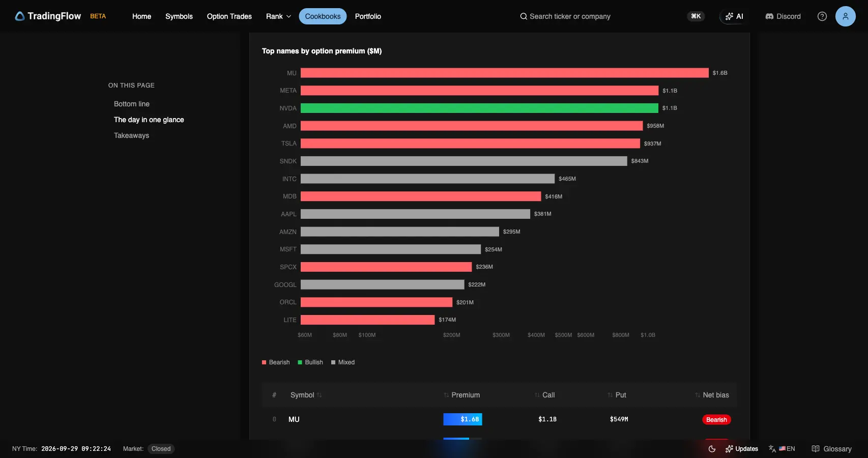Click the MDB bar
Screen dimensions: 868x458
pyautogui.click(x=421, y=196)
